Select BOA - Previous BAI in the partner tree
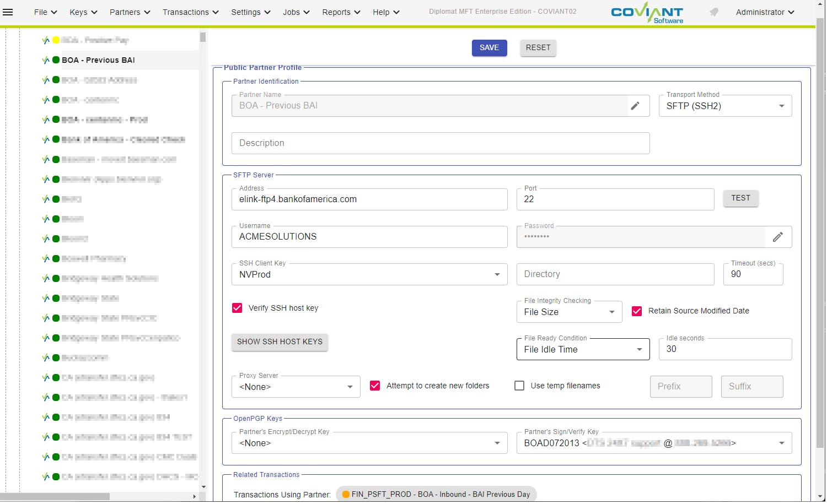The width and height of the screenshot is (827, 504). pyautogui.click(x=98, y=60)
